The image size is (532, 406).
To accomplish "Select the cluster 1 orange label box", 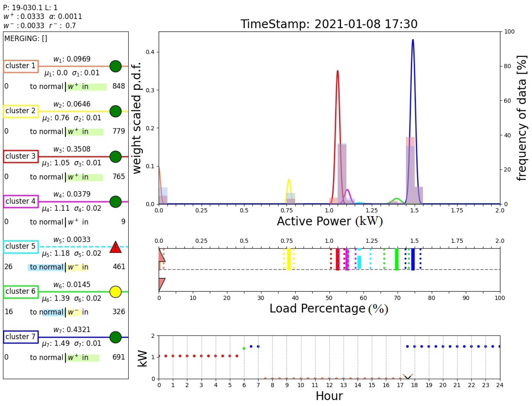I will tap(21, 66).
